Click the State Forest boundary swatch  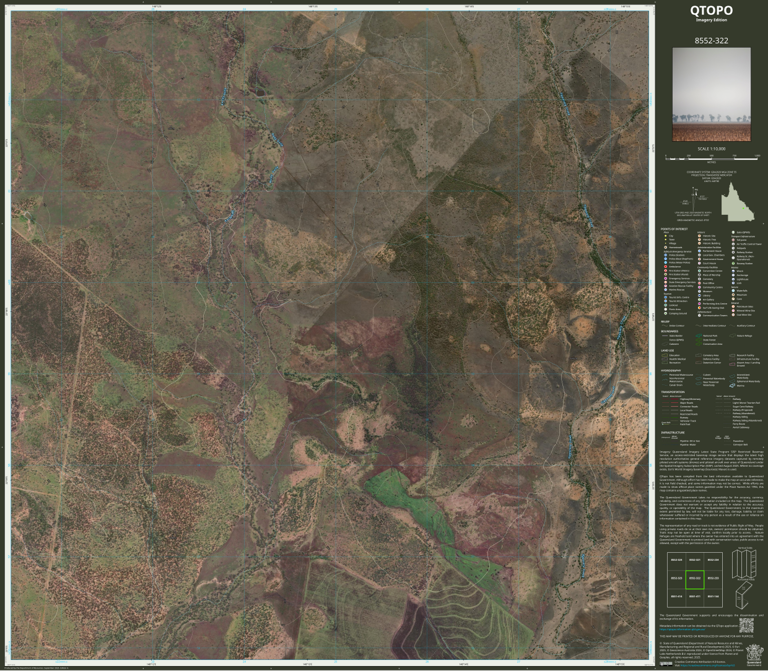698,340
